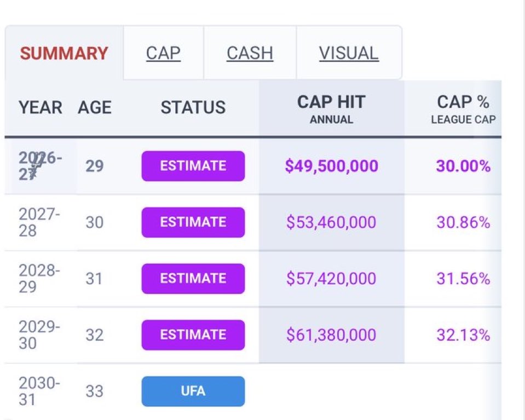
Task: Select the $57,420,000 cap hit value
Action: click(331, 279)
